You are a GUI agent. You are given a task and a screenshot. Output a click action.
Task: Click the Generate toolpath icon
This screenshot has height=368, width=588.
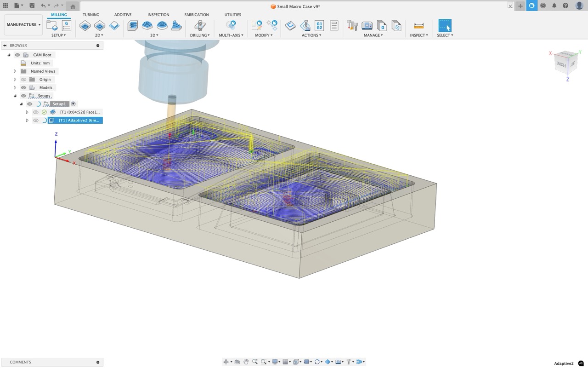(290, 26)
